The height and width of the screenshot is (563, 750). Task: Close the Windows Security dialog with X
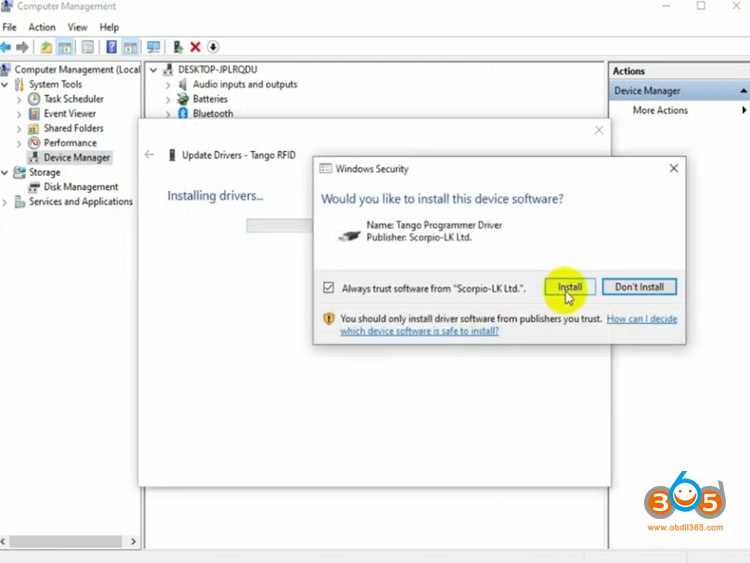click(x=673, y=168)
